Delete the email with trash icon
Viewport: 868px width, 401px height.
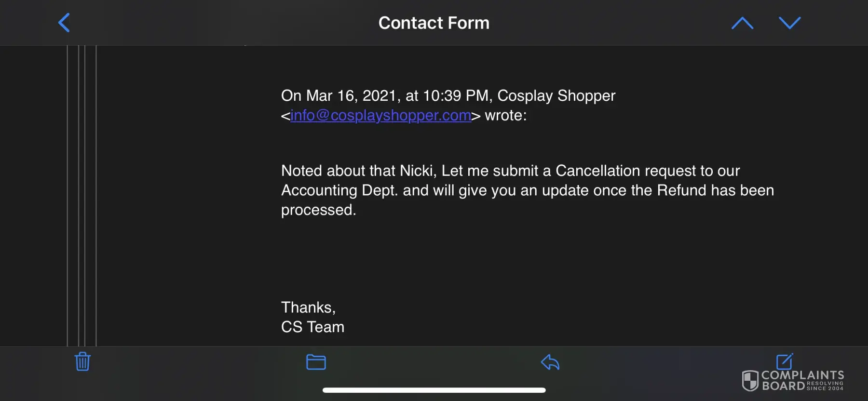[82, 361]
